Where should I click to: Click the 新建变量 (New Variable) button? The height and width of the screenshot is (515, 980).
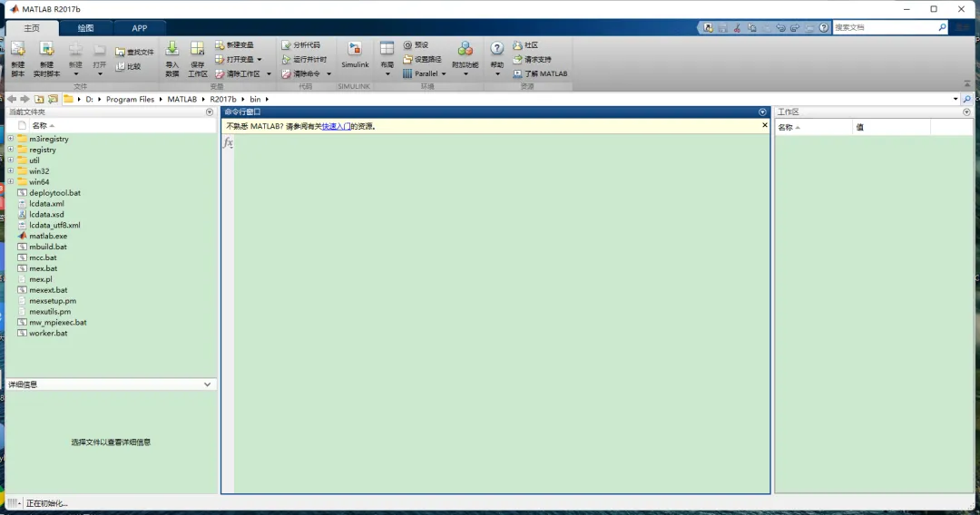pyautogui.click(x=234, y=45)
